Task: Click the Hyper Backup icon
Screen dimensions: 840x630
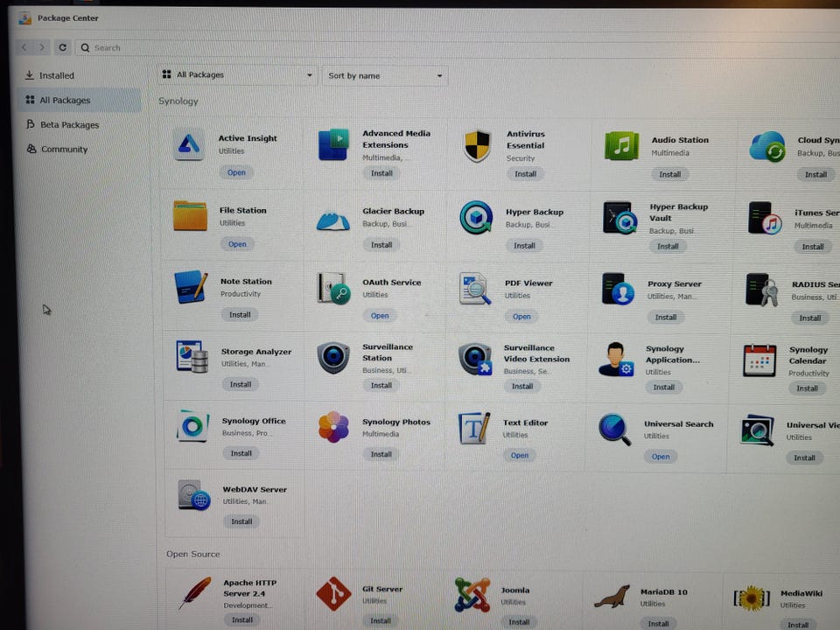Action: coord(476,217)
